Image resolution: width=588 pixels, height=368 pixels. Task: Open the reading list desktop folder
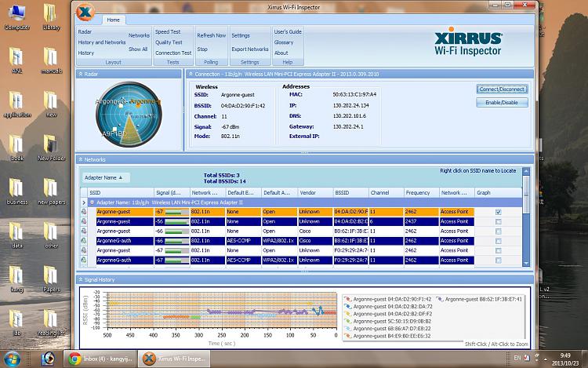52,323
